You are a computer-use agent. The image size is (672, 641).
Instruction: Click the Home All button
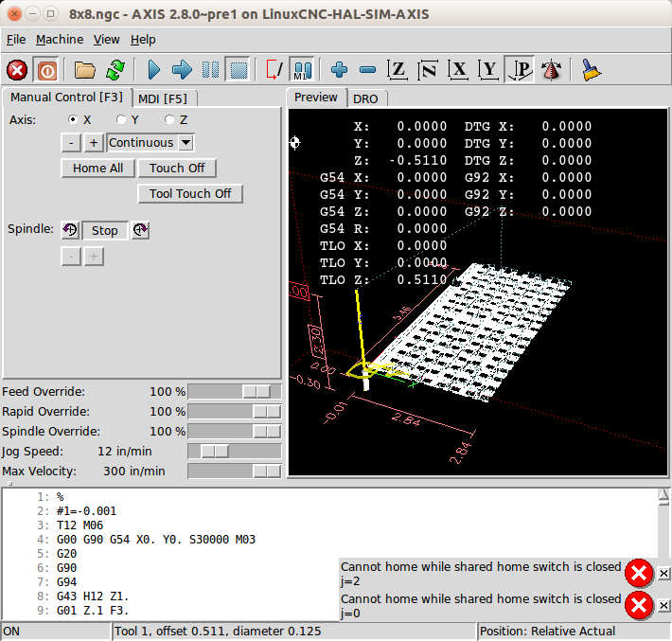pyautogui.click(x=97, y=169)
